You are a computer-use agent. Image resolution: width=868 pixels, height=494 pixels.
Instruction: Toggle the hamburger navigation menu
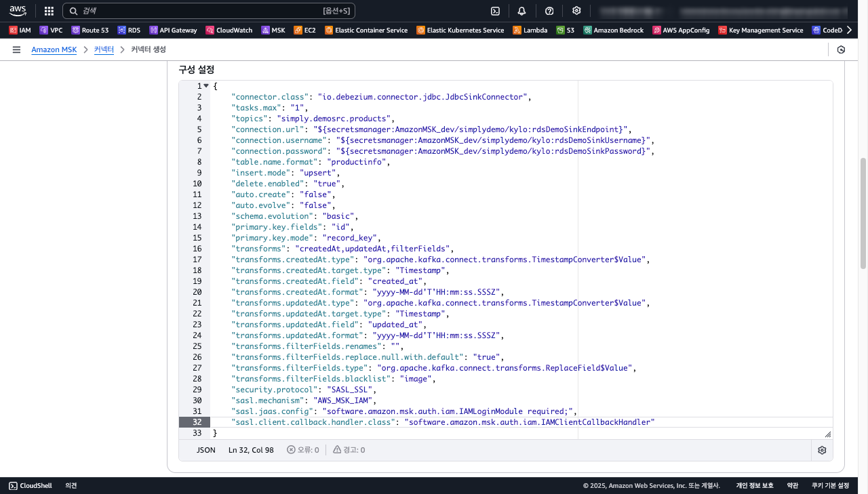coord(16,49)
